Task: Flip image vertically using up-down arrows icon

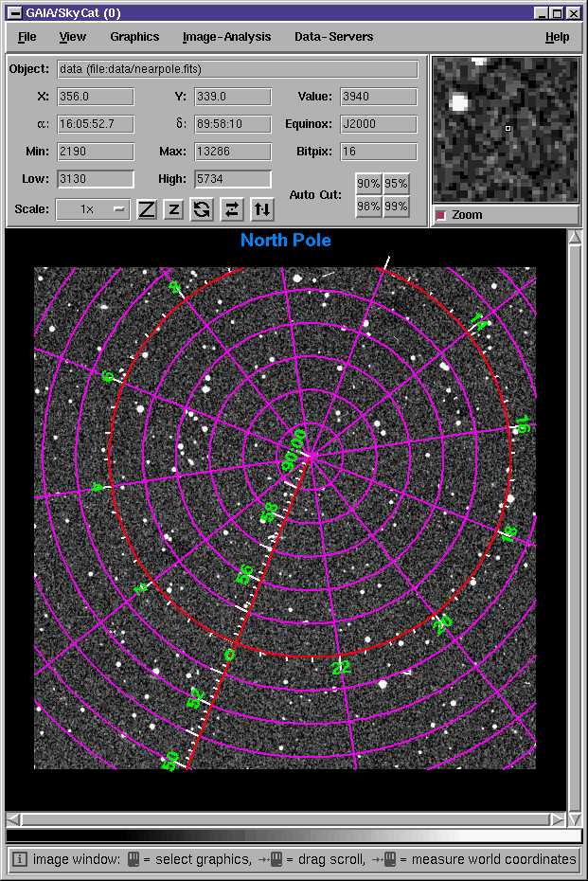Action: click(262, 209)
